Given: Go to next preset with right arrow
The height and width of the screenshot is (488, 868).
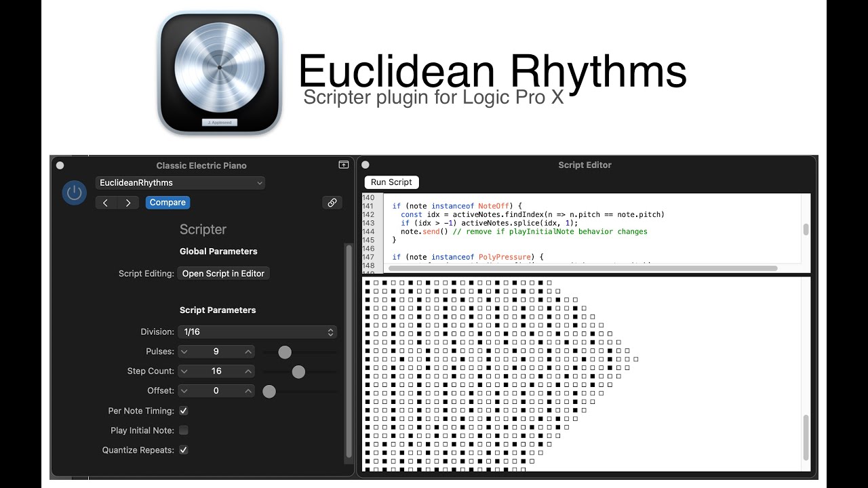Looking at the screenshot, I should (x=128, y=203).
